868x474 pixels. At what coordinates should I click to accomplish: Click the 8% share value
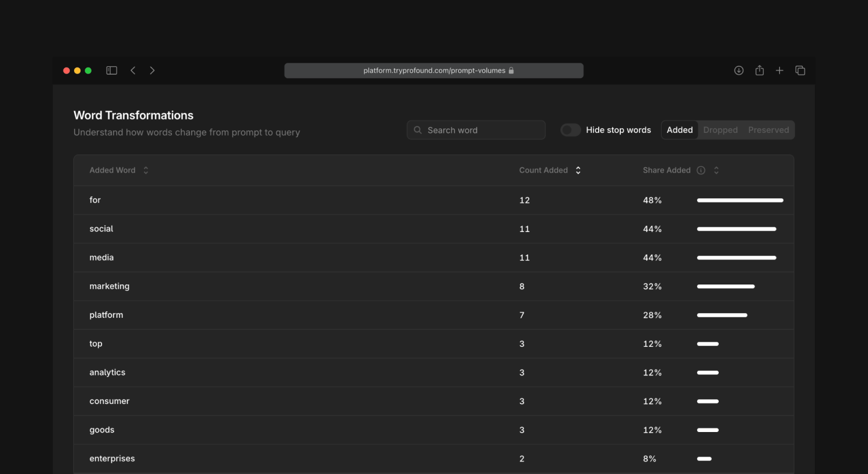(x=649, y=459)
